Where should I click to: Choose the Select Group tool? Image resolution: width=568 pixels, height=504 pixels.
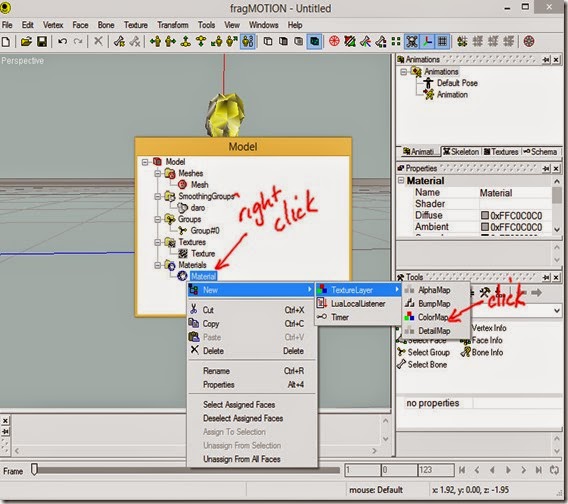(x=423, y=352)
